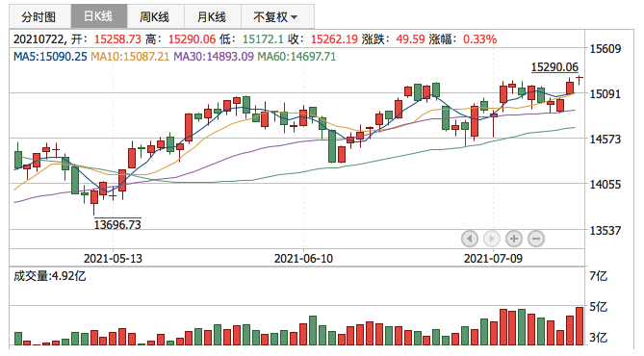Click the 低 15172.1 low value

pos(263,39)
